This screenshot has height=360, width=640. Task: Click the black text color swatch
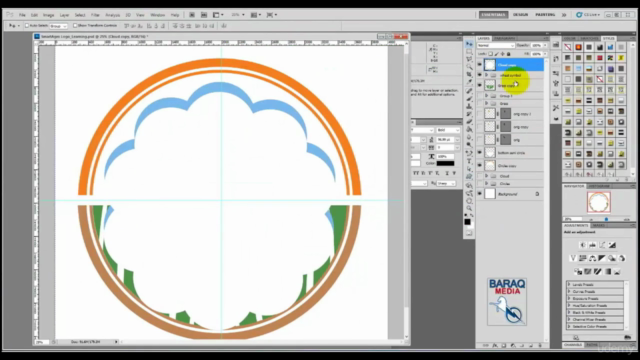(445, 163)
